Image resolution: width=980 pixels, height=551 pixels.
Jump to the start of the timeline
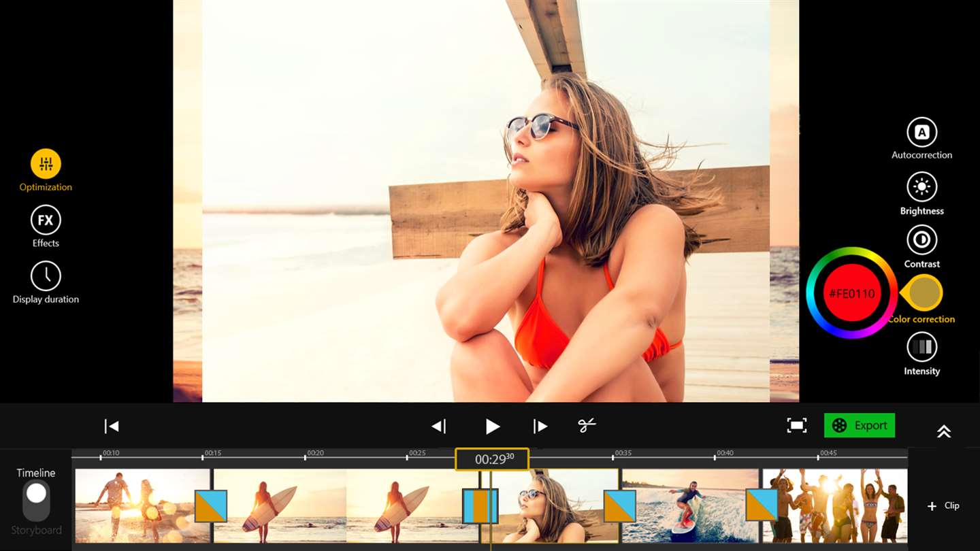(112, 426)
